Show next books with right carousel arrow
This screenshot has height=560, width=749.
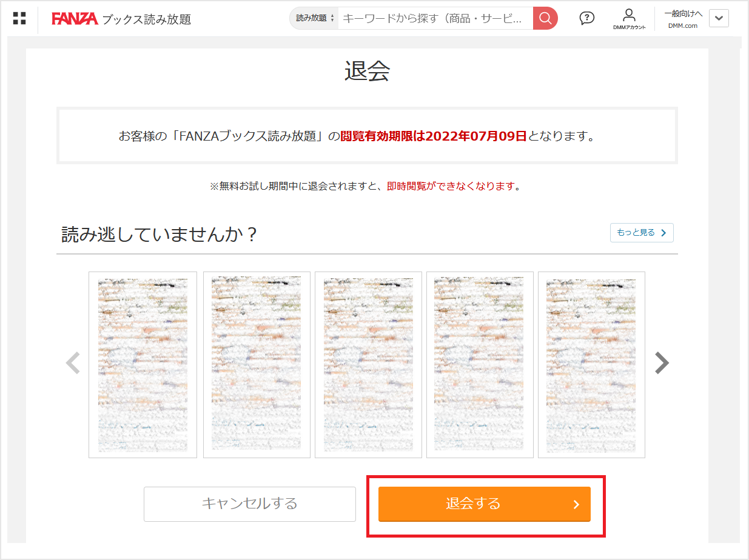click(662, 363)
